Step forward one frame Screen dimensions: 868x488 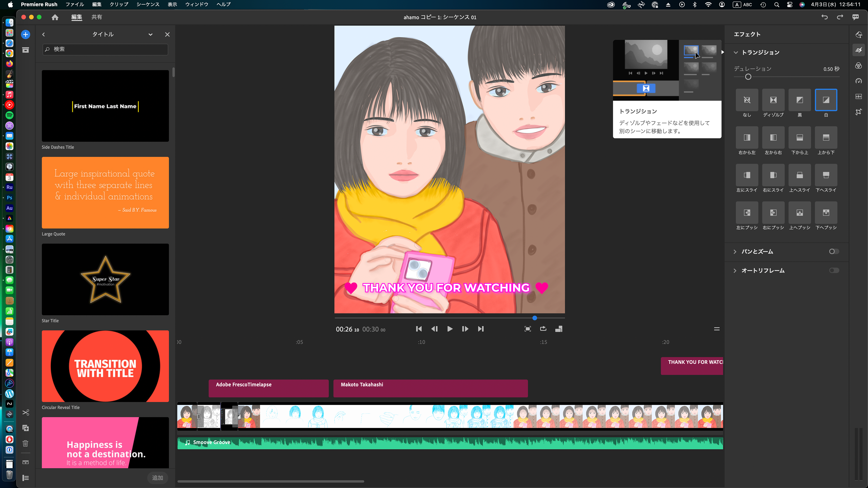click(x=465, y=329)
